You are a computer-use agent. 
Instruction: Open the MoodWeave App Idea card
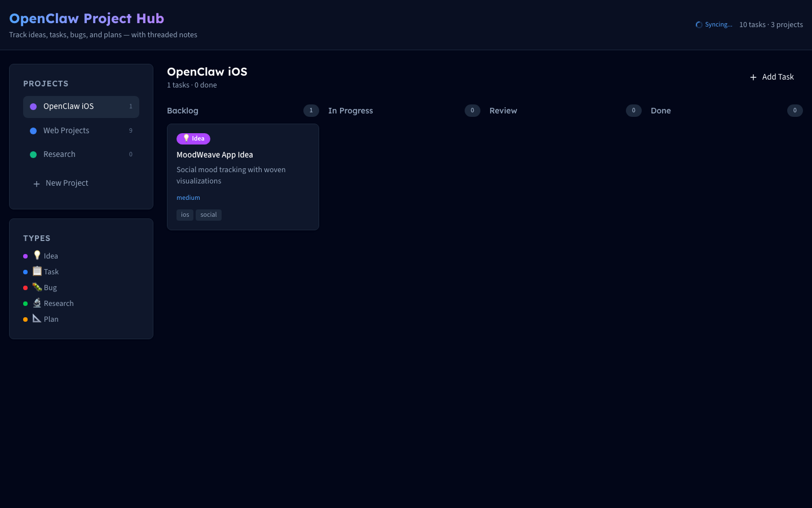tap(215, 155)
